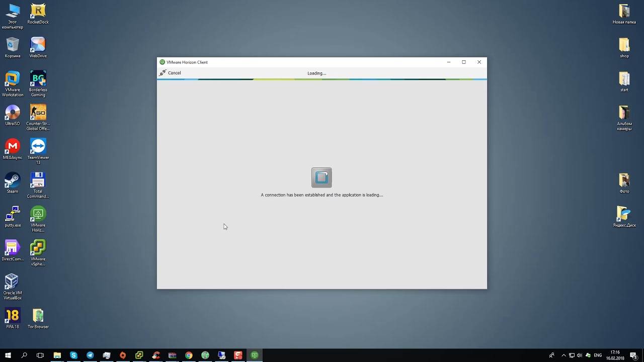
Task: Select the Новая папка folder
Action: click(624, 14)
